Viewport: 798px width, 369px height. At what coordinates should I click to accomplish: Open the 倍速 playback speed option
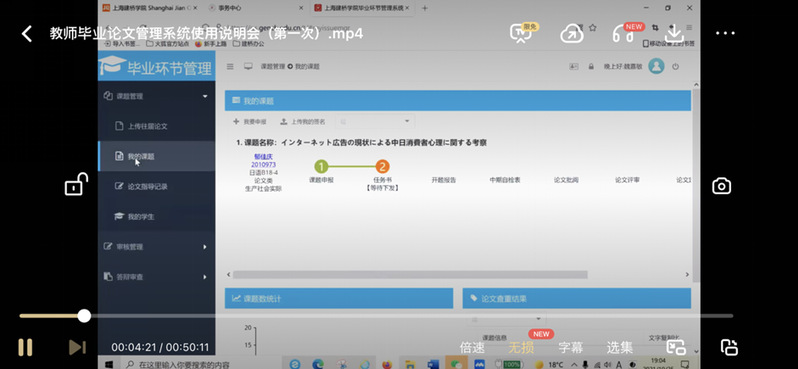pyautogui.click(x=472, y=348)
